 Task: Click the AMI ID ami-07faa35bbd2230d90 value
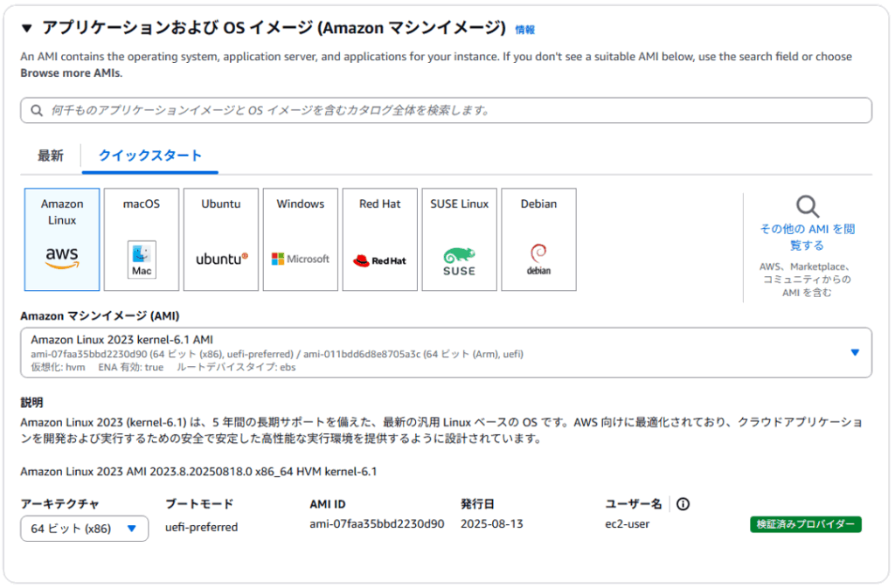tap(377, 524)
